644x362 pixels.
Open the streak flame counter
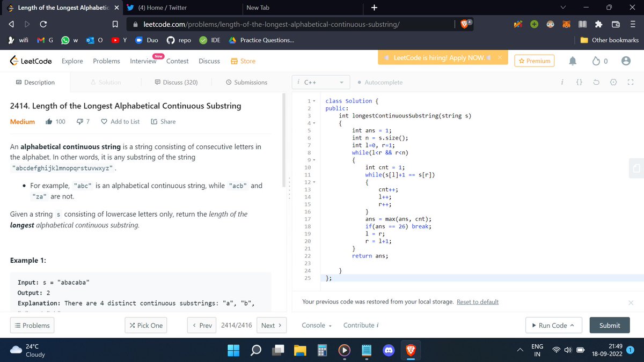click(x=600, y=61)
